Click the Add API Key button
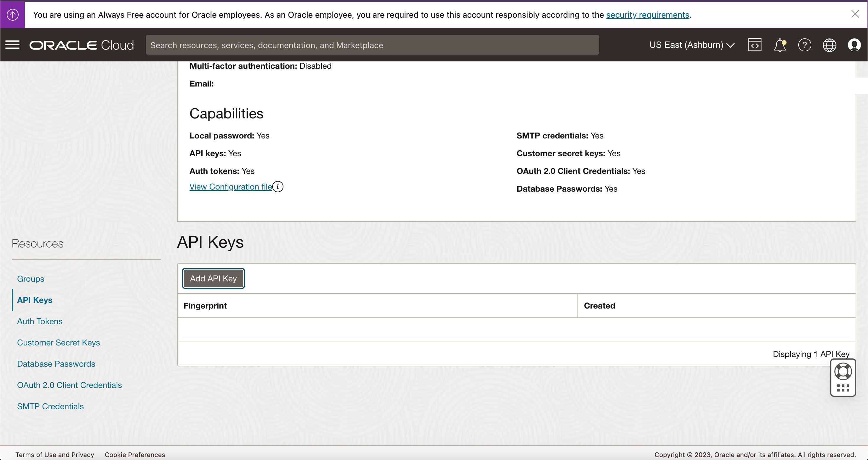 coord(213,278)
